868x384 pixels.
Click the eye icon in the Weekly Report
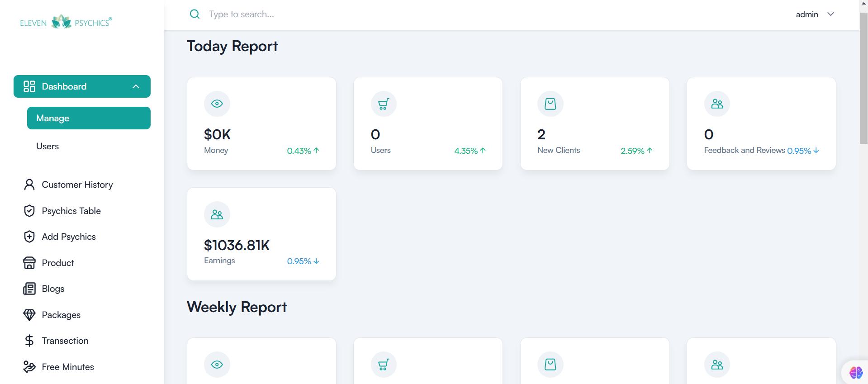click(217, 365)
